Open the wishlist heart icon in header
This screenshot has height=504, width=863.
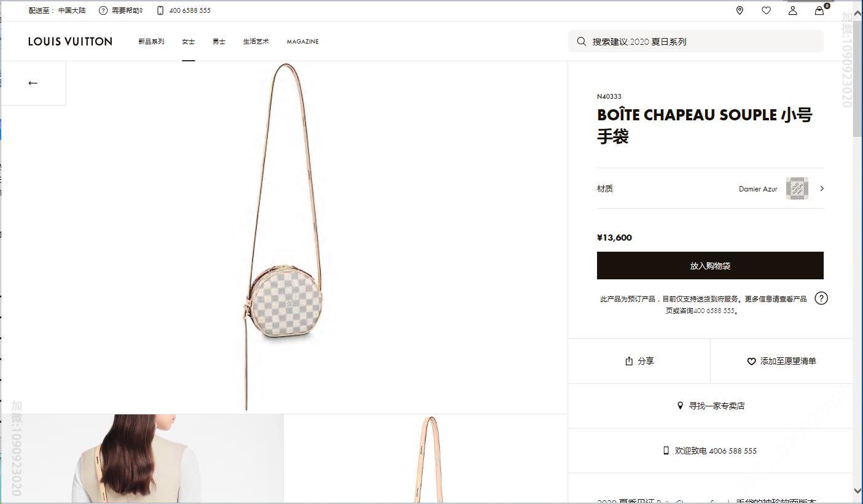766,10
